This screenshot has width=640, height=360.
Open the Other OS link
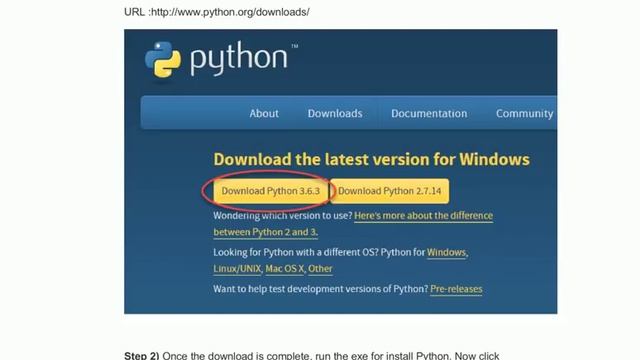(x=320, y=269)
